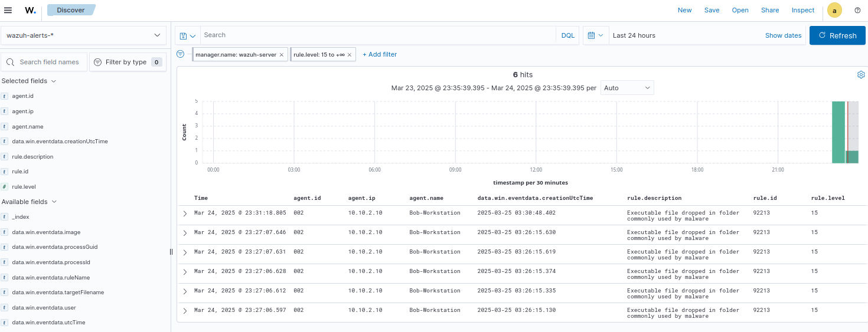868x332 pixels.
Task: Open the saved queries disk icon
Action: (x=187, y=35)
